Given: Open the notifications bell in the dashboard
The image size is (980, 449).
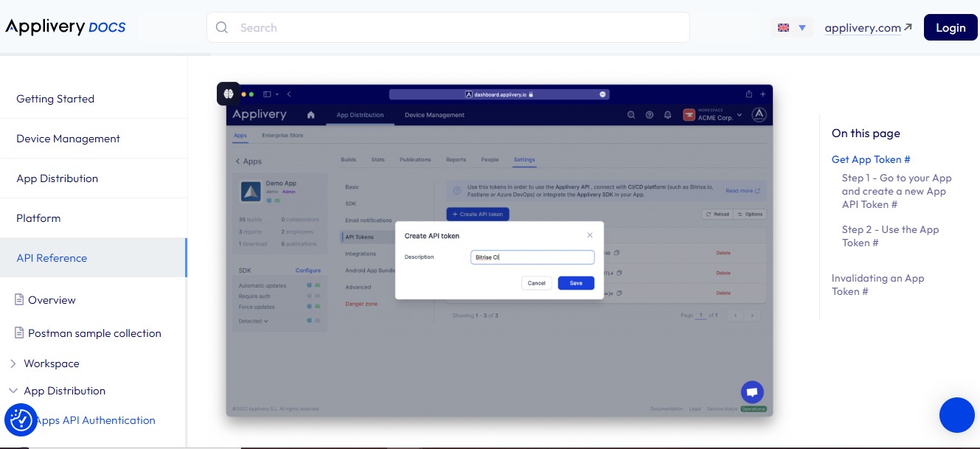Looking at the screenshot, I should click(x=667, y=115).
